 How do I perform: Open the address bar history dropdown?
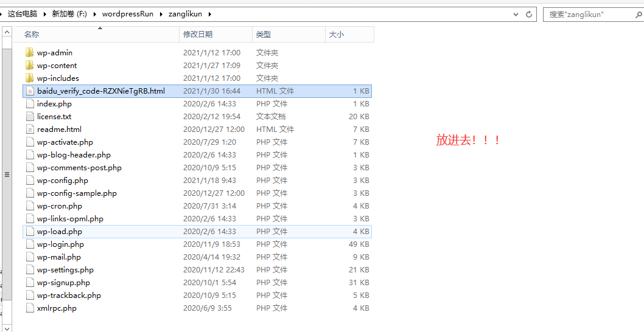click(516, 14)
